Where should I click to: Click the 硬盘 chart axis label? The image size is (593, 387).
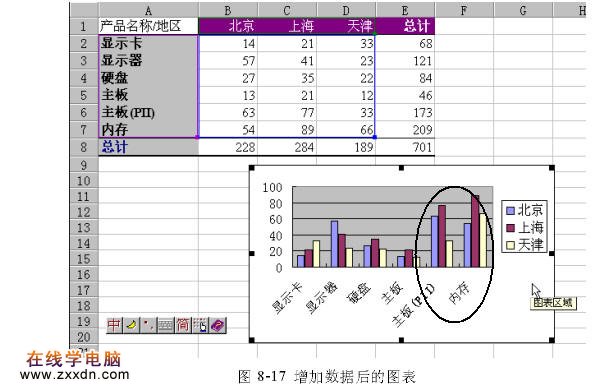(x=359, y=294)
